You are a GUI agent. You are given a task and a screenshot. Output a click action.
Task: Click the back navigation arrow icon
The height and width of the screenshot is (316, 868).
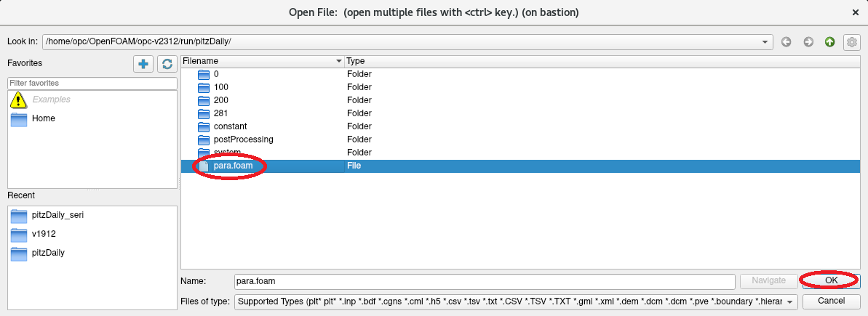coord(786,42)
